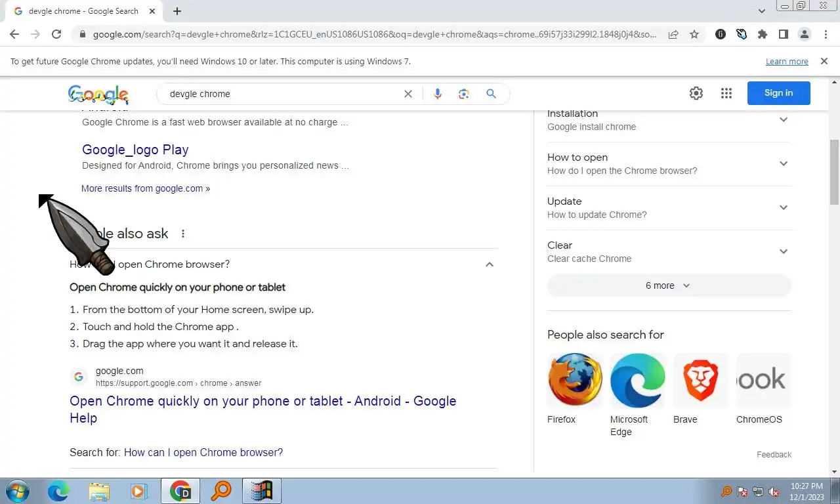Open Windows Explorer from taskbar

click(x=99, y=491)
